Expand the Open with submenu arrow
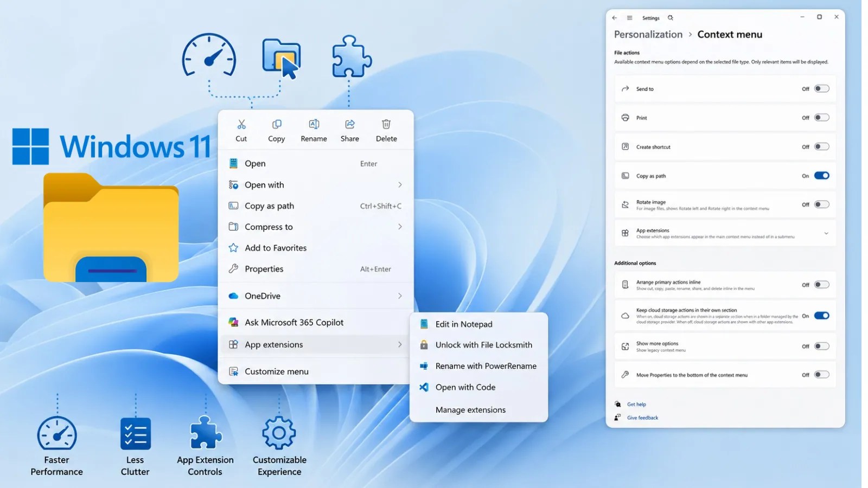868x488 pixels. coord(400,185)
